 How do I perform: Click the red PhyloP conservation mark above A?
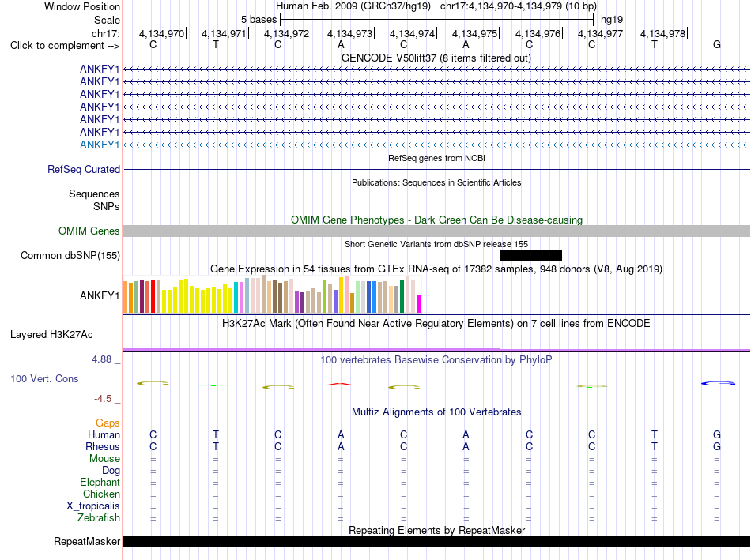(340, 384)
